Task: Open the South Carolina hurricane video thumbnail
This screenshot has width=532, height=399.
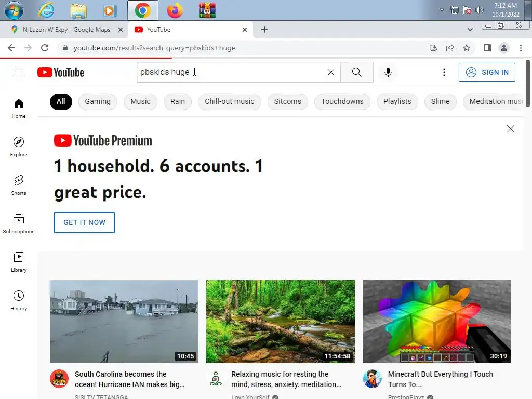Action: 124,321
